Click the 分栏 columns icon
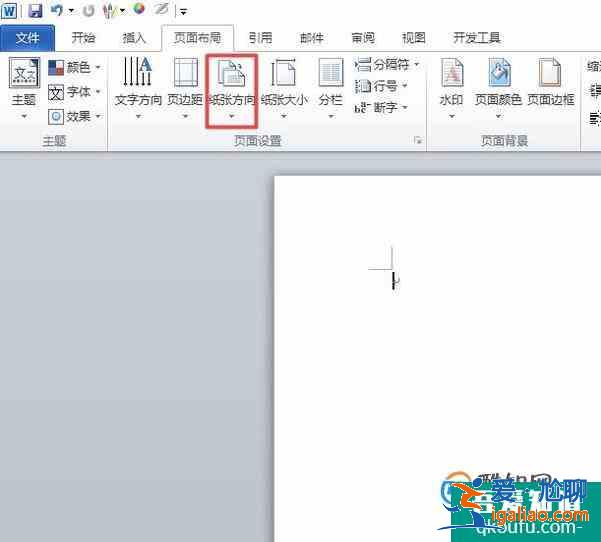 click(x=331, y=72)
